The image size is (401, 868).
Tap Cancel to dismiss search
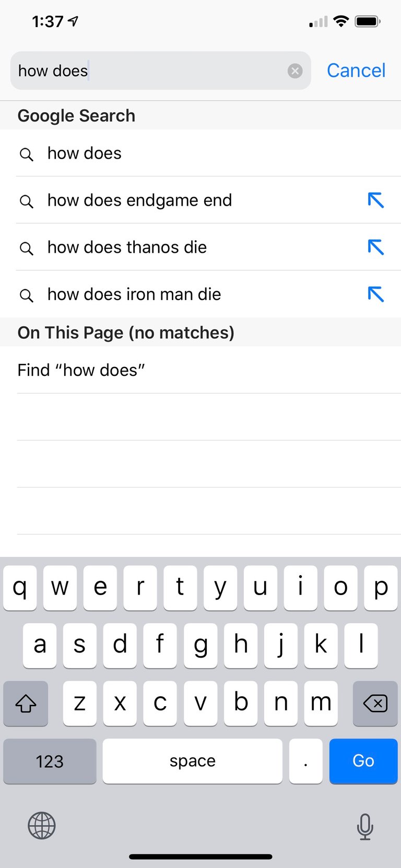[356, 70]
